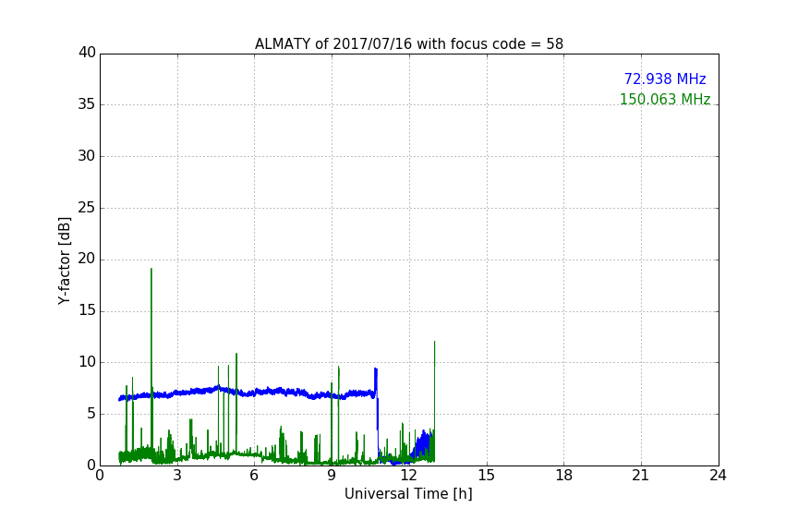Click the y-axis tick label '35'
Image resolution: width=798 pixels, height=532 pixels.
(x=87, y=104)
